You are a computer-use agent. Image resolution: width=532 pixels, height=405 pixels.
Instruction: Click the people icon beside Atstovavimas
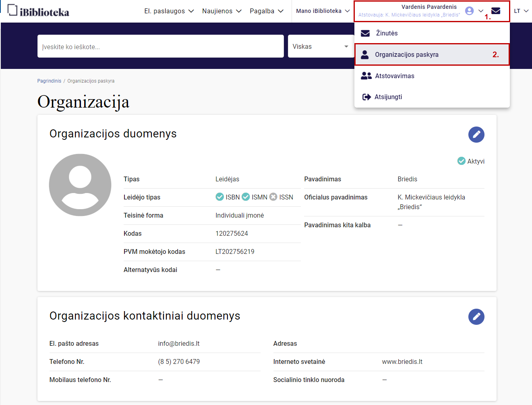(x=366, y=76)
